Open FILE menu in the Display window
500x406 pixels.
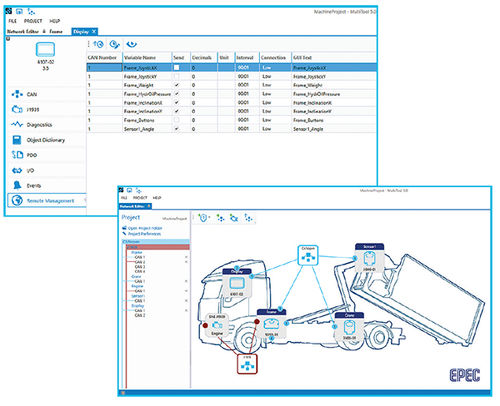[x=12, y=21]
